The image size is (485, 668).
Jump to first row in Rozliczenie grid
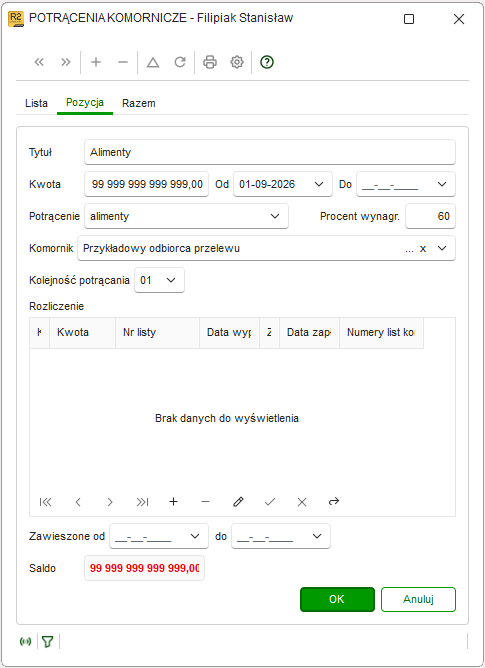click(46, 502)
